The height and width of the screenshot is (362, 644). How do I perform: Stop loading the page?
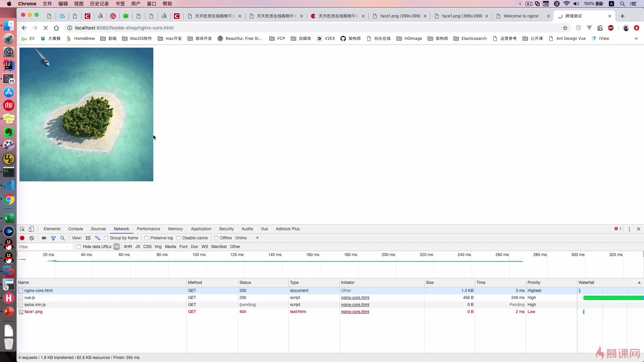pos(46,28)
